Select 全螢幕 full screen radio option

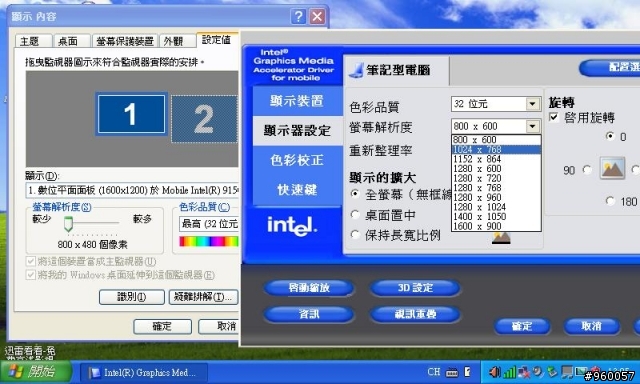tap(355, 194)
